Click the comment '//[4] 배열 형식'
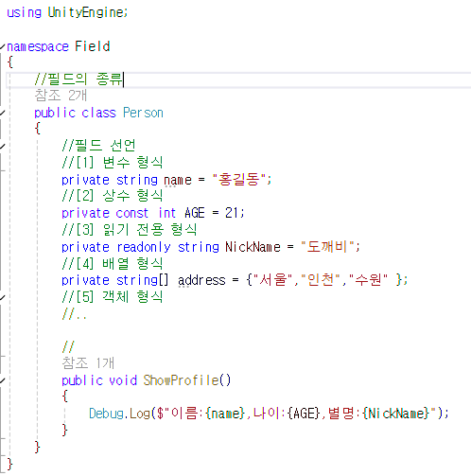This screenshot has width=471, height=476. click(113, 263)
